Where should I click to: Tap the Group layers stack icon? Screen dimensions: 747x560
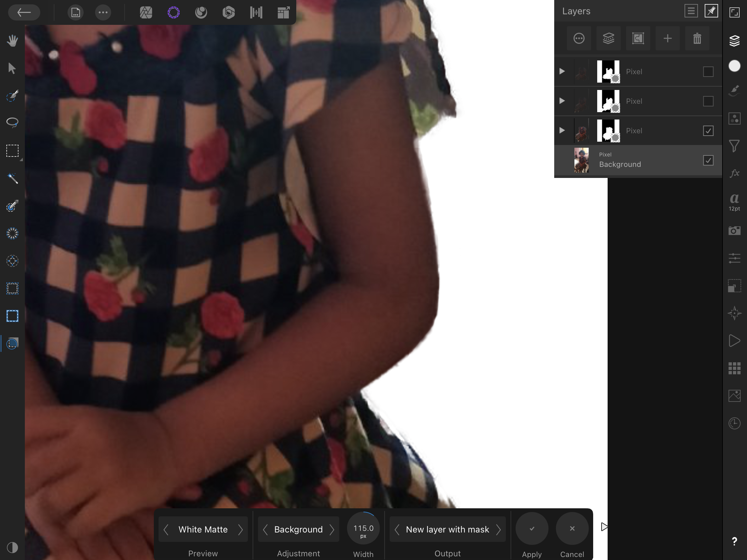point(609,39)
